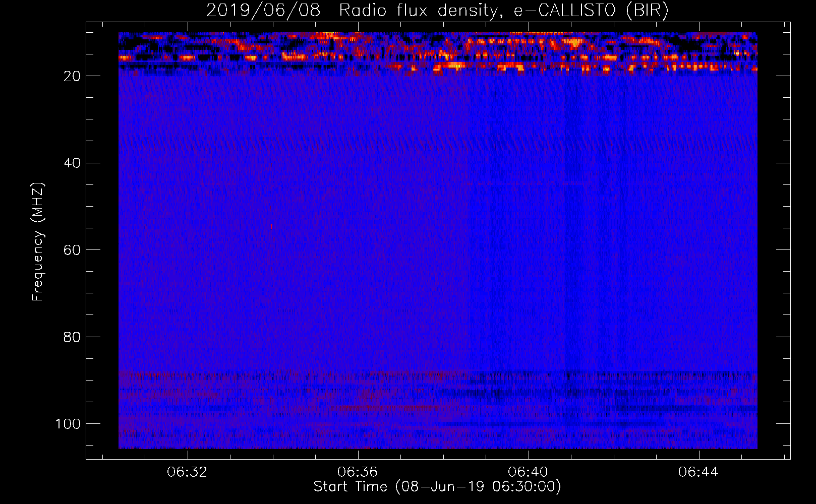Click the '06:44' time tick label

(x=698, y=472)
